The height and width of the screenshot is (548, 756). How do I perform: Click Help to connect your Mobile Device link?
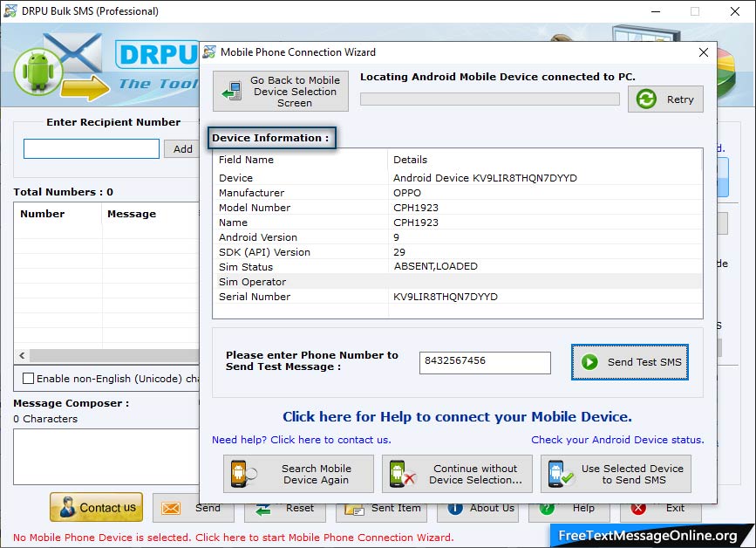pos(457,417)
